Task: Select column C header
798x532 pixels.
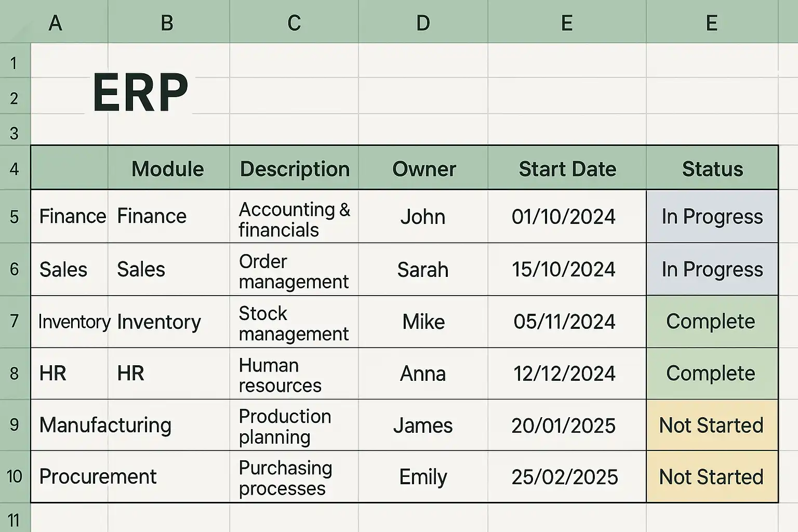Action: 294,23
